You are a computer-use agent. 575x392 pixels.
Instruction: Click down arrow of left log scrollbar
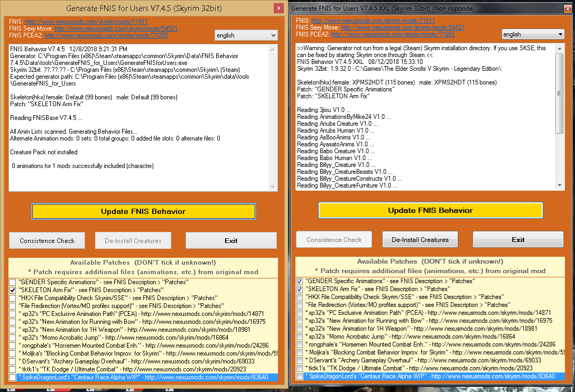coord(273,186)
